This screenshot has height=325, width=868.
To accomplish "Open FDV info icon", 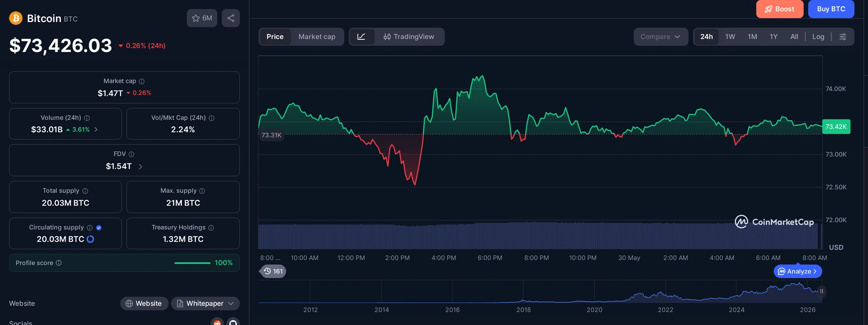I will pos(132,154).
